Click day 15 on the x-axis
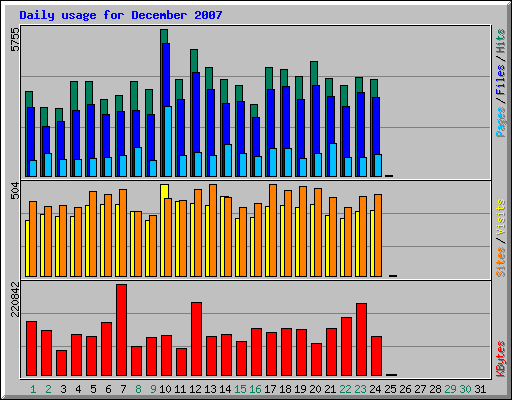 [x=240, y=389]
